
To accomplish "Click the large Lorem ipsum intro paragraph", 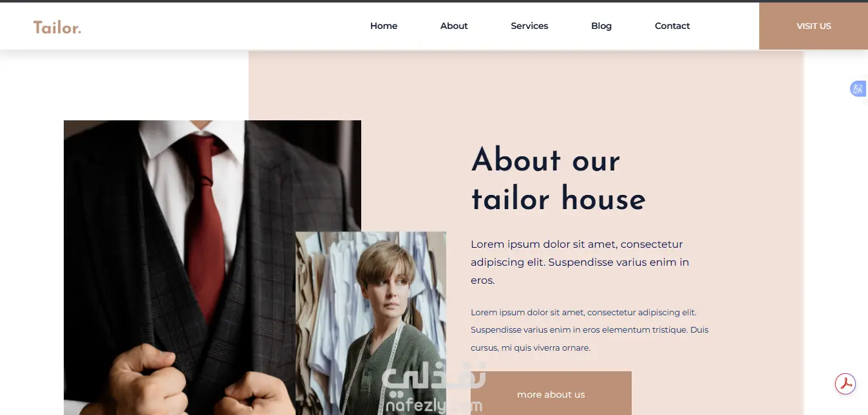I will tap(580, 262).
